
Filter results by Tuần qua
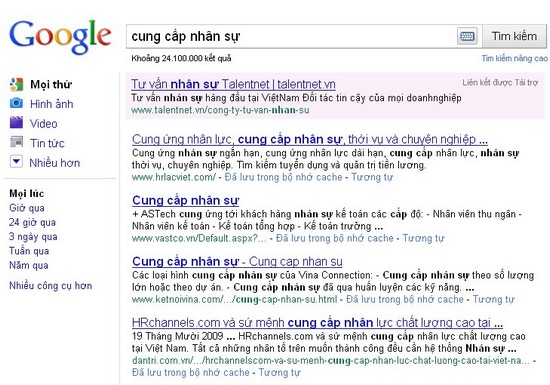pyautogui.click(x=29, y=251)
